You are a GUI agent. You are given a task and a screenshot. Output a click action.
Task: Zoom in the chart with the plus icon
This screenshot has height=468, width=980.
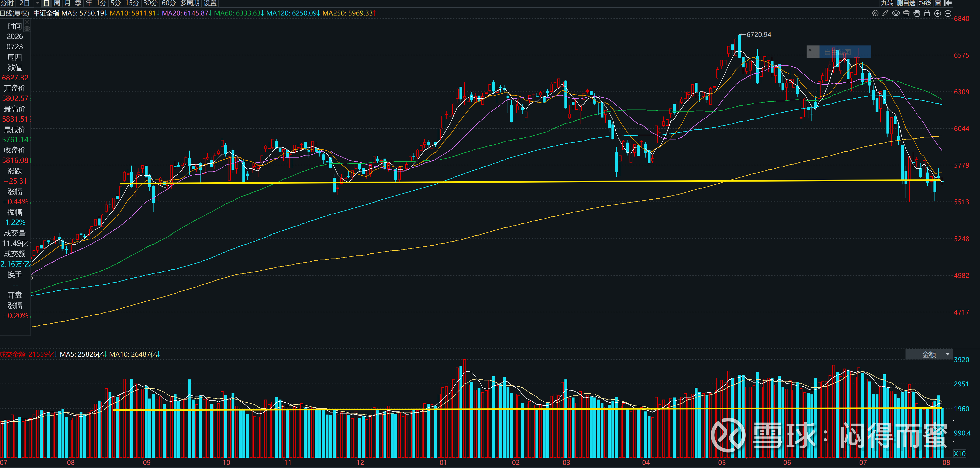(938, 13)
